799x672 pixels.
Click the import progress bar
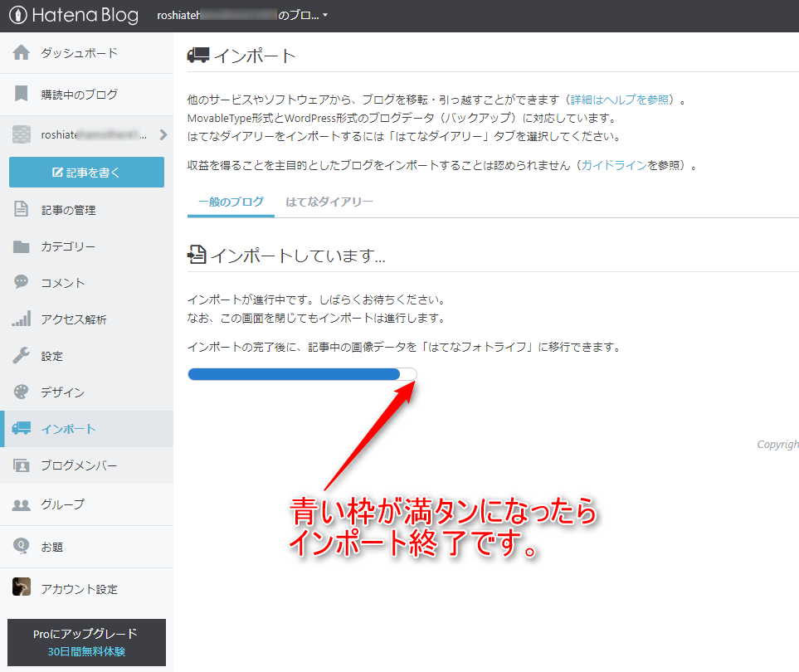[x=302, y=374]
